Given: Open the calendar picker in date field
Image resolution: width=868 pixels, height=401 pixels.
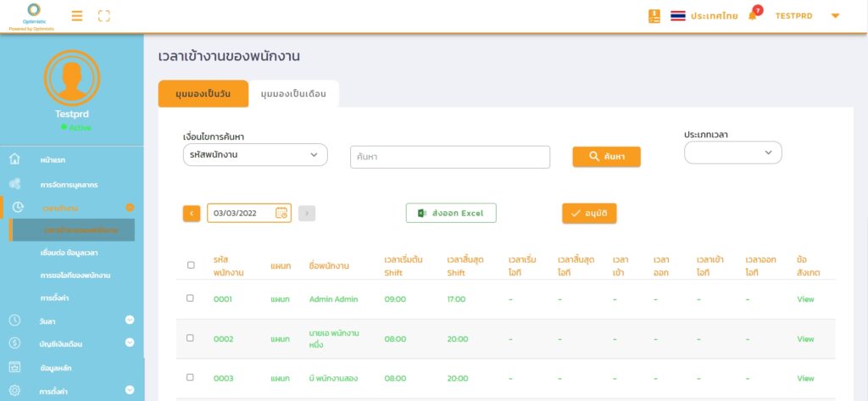Looking at the screenshot, I should pos(281,214).
